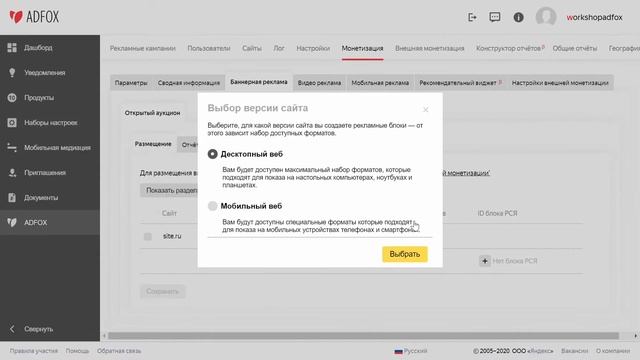Tick the checkbox for site.ru row
The image size is (640, 360).
pos(148,236)
